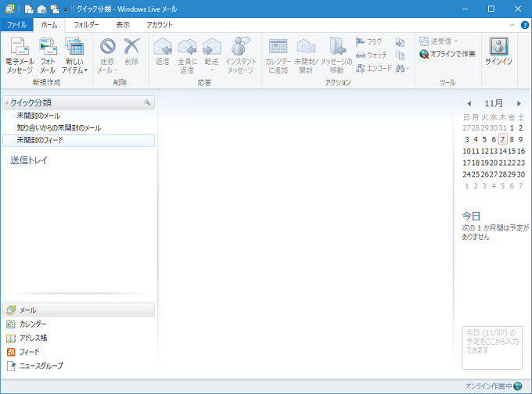Switch to the アカウント ribbon tab
Viewport: 532px width, 394px height.
(x=160, y=25)
